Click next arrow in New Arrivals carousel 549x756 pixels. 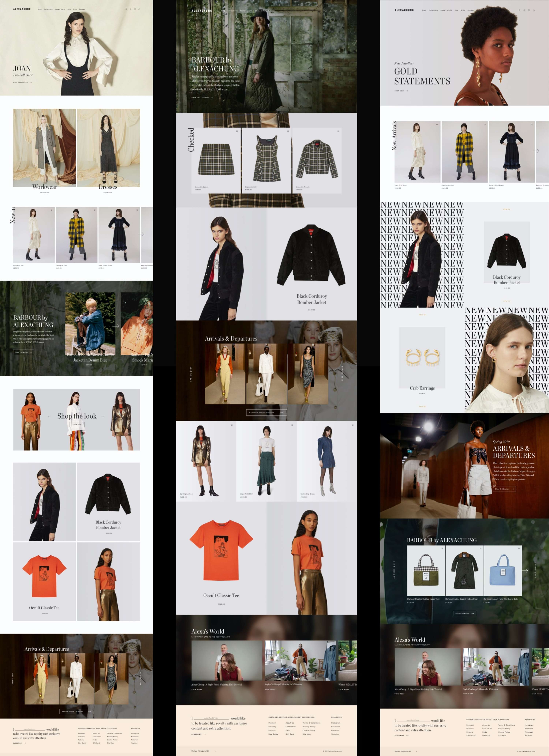[536, 151]
